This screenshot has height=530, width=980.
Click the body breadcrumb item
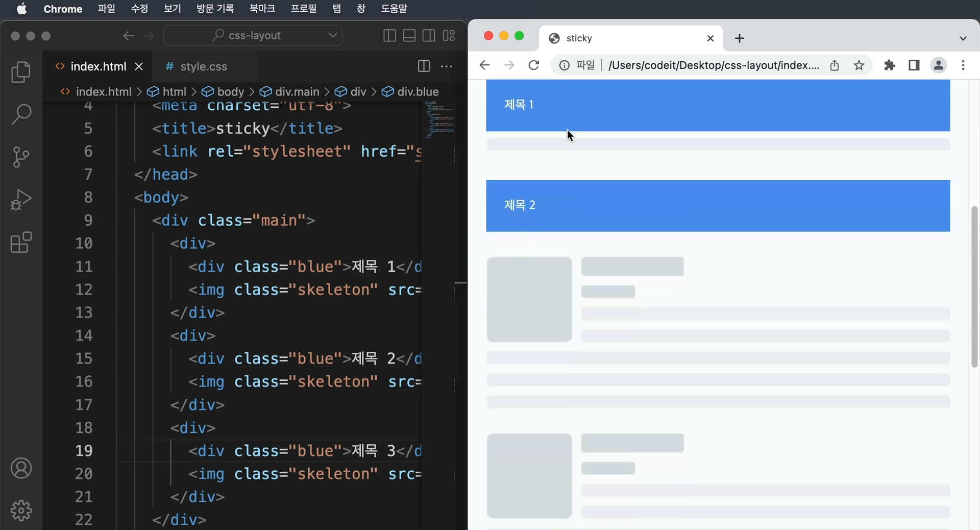pos(223,92)
